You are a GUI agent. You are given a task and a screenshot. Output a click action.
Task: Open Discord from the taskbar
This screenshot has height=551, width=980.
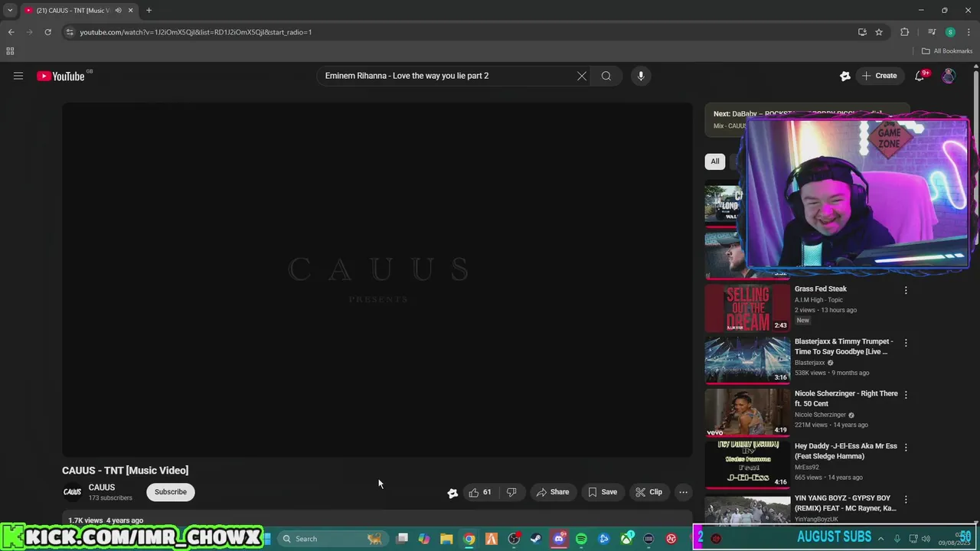[x=559, y=539]
